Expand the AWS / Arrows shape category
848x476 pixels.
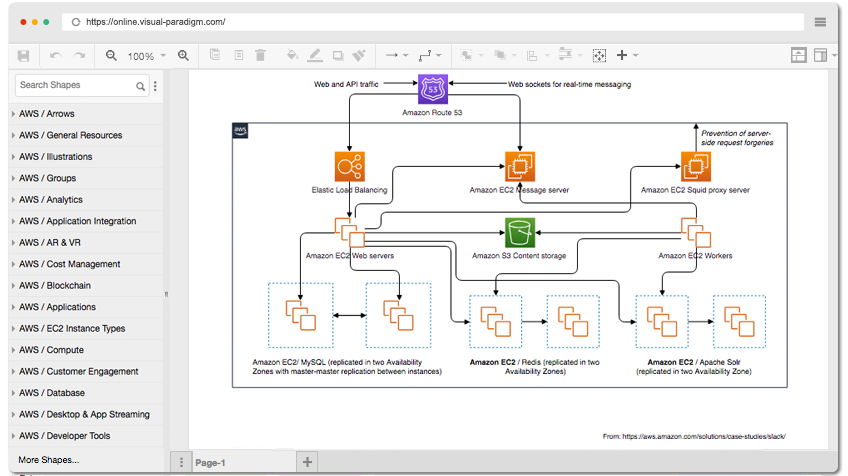pos(87,114)
